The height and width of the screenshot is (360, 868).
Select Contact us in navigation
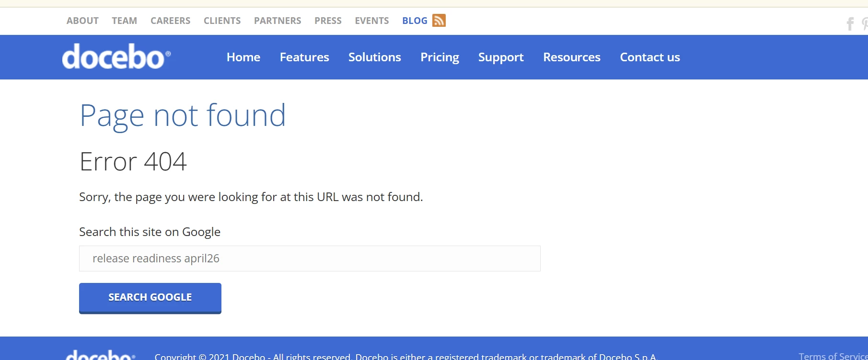(x=650, y=57)
